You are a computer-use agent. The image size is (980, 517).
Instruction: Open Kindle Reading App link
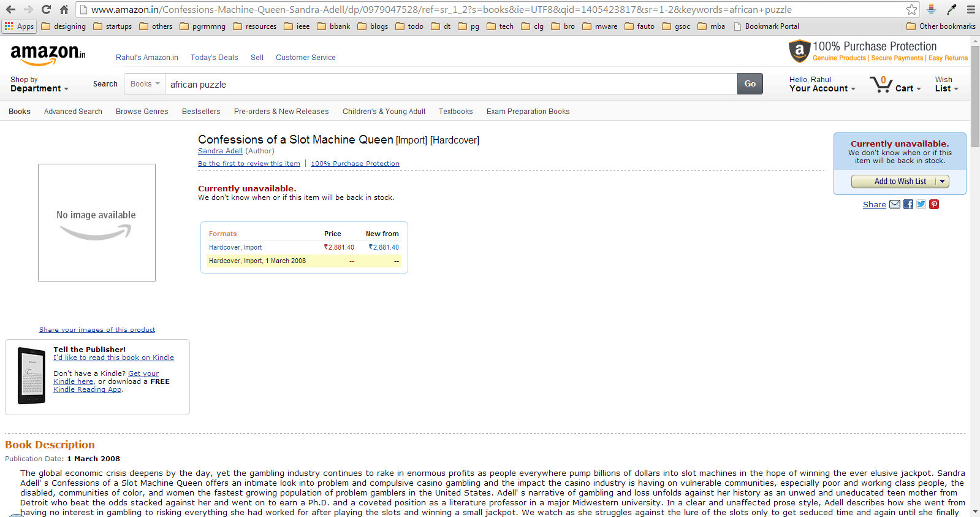click(88, 389)
